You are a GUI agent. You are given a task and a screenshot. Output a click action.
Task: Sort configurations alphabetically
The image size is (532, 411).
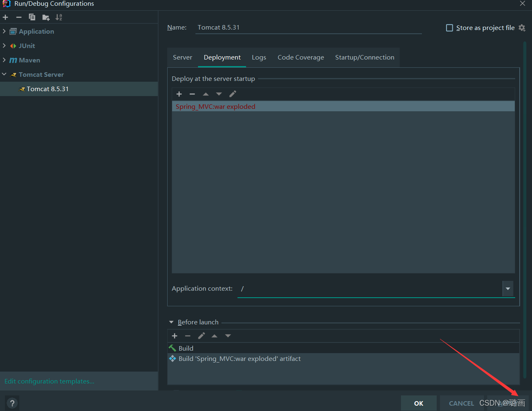(59, 17)
